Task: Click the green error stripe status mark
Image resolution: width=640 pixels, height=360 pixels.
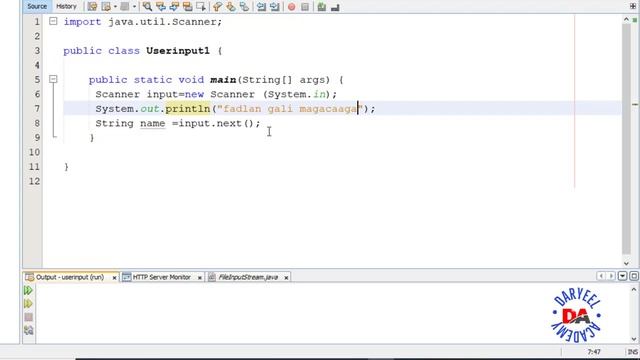Action: pyautogui.click(x=635, y=20)
